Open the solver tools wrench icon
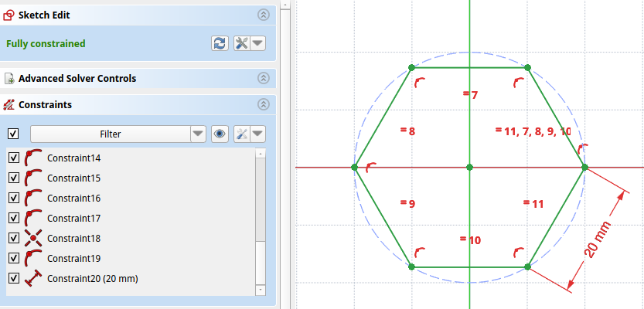 pos(241,43)
